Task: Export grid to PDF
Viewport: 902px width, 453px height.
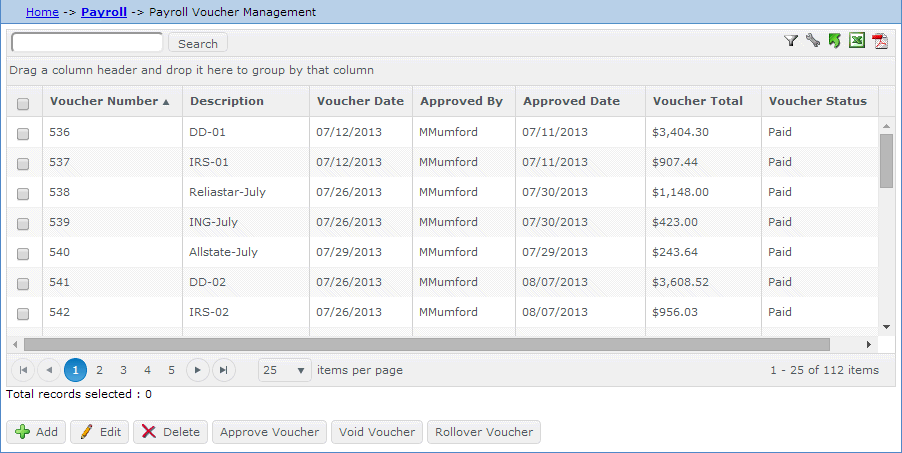Action: click(880, 41)
